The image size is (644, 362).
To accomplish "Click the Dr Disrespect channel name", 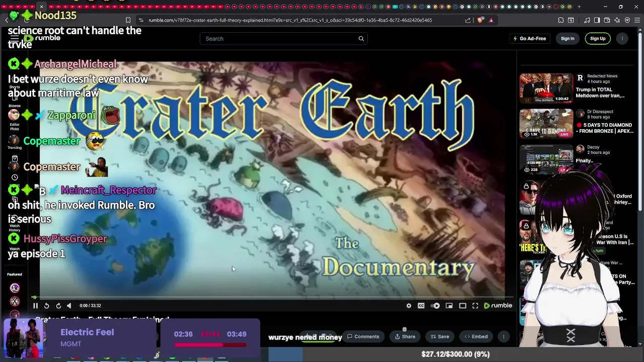I will 600,112.
